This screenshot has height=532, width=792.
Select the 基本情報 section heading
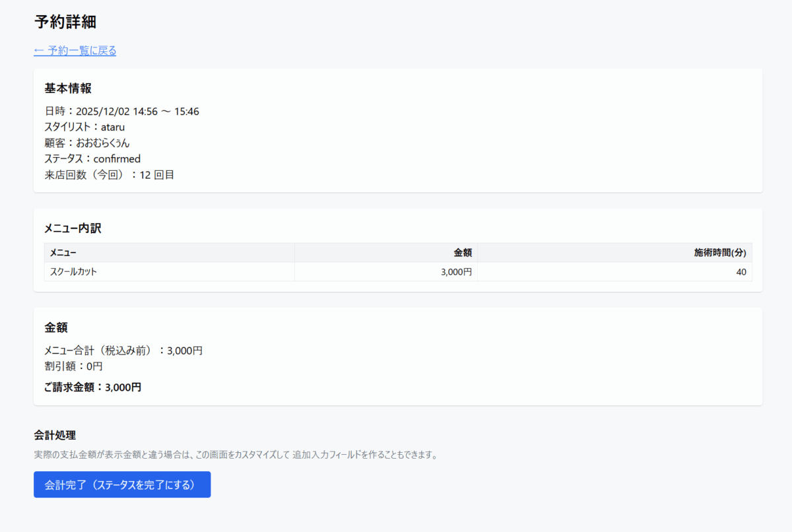click(68, 88)
